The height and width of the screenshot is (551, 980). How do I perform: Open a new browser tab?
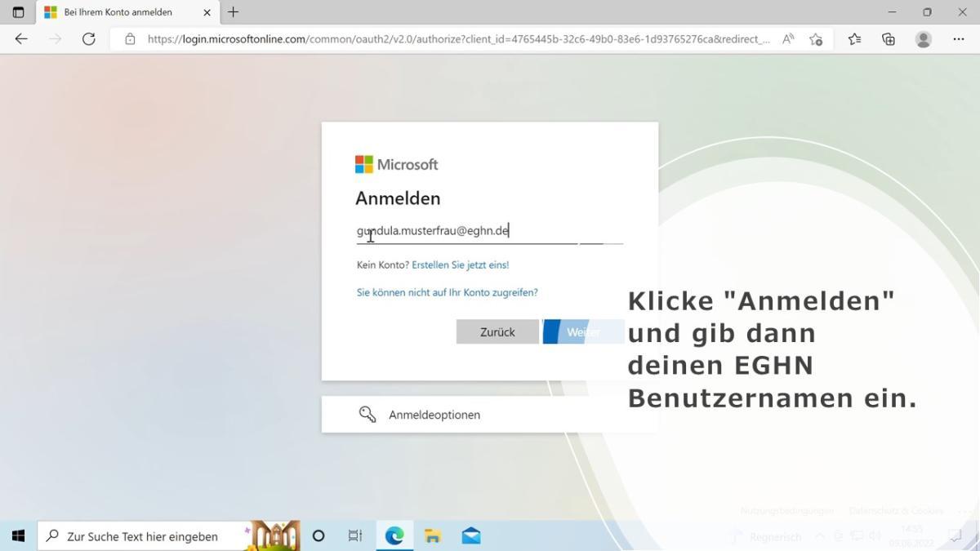pos(234,12)
